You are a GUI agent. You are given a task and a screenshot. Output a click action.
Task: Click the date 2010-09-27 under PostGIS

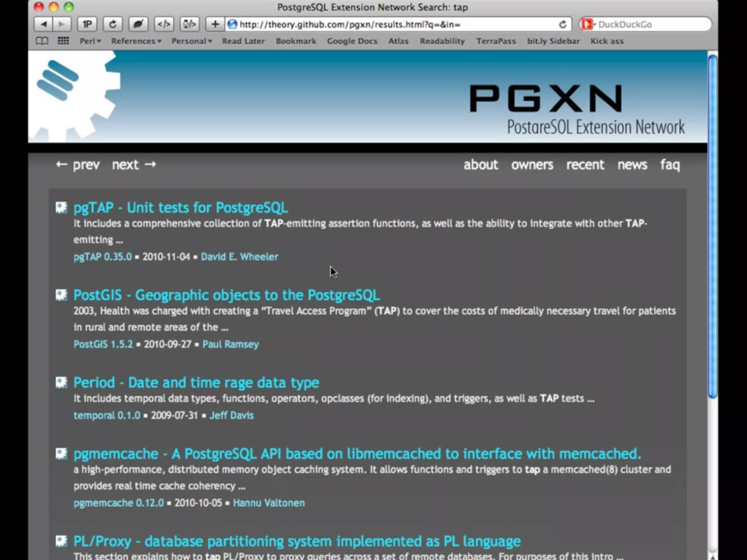(167, 344)
